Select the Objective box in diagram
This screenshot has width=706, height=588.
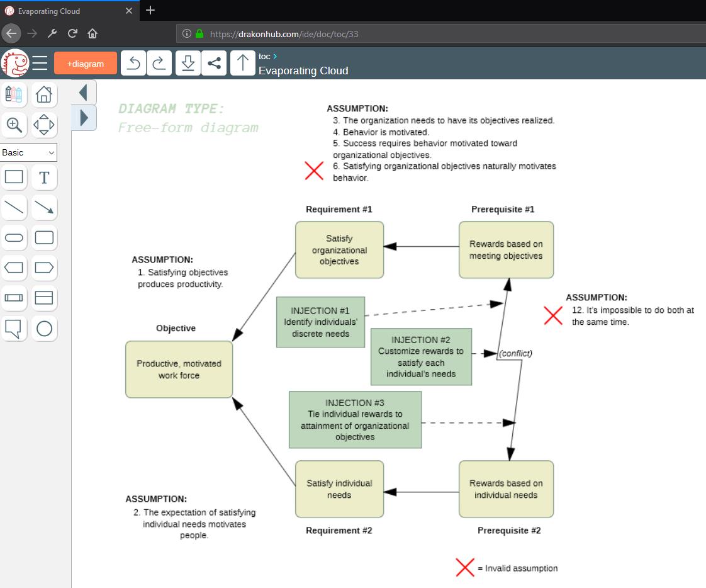(179, 370)
